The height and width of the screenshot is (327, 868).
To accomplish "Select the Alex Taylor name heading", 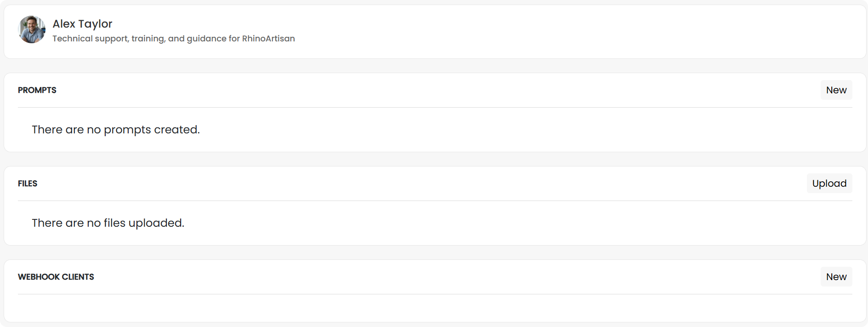I will point(82,24).
